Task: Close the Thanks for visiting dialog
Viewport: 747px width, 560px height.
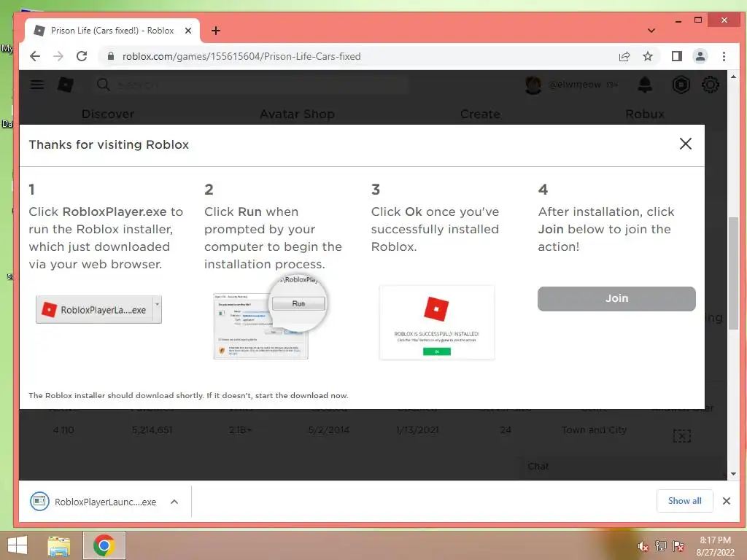Action: click(x=686, y=144)
